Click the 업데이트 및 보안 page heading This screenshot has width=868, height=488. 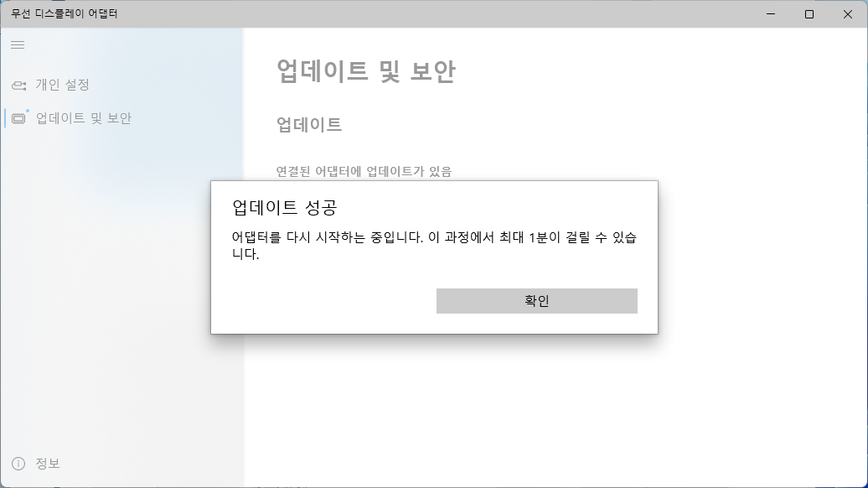pos(366,71)
